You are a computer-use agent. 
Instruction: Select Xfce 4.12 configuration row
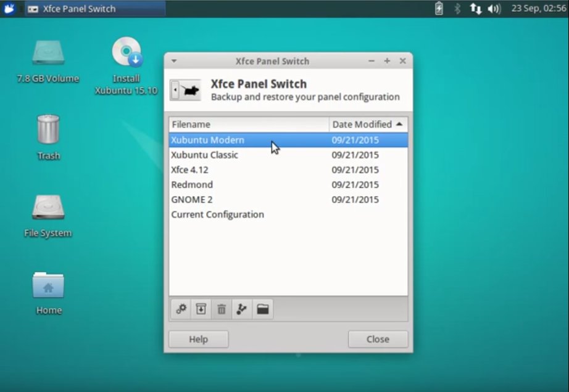point(288,169)
